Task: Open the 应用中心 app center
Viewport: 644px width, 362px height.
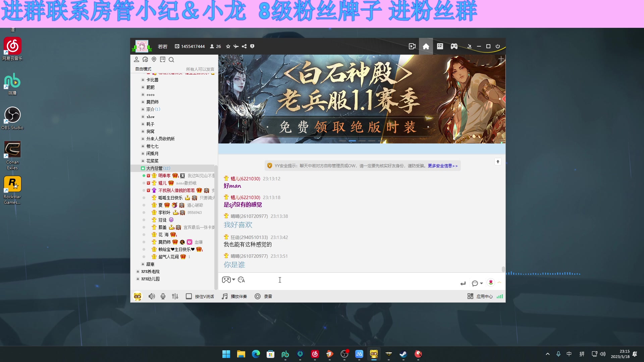Action: [x=480, y=296]
